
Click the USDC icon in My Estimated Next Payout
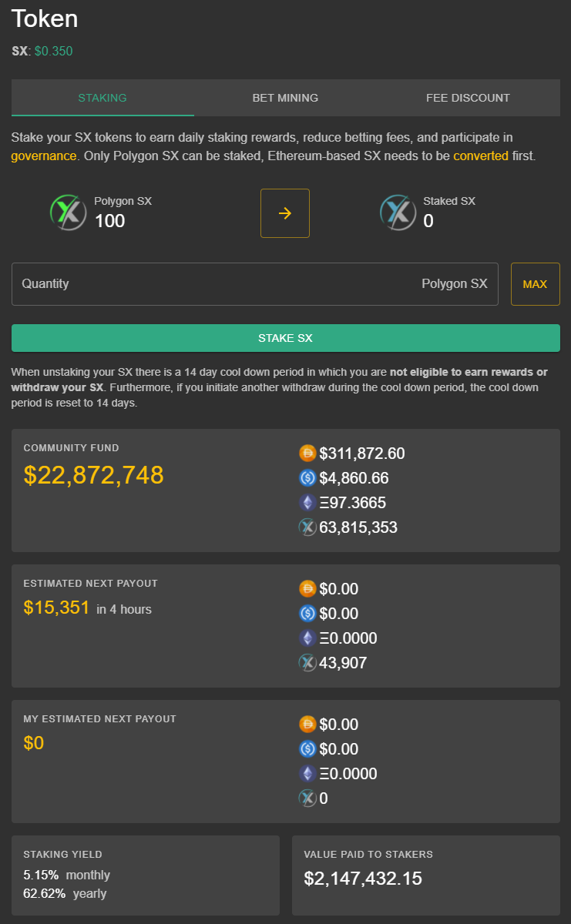(307, 749)
